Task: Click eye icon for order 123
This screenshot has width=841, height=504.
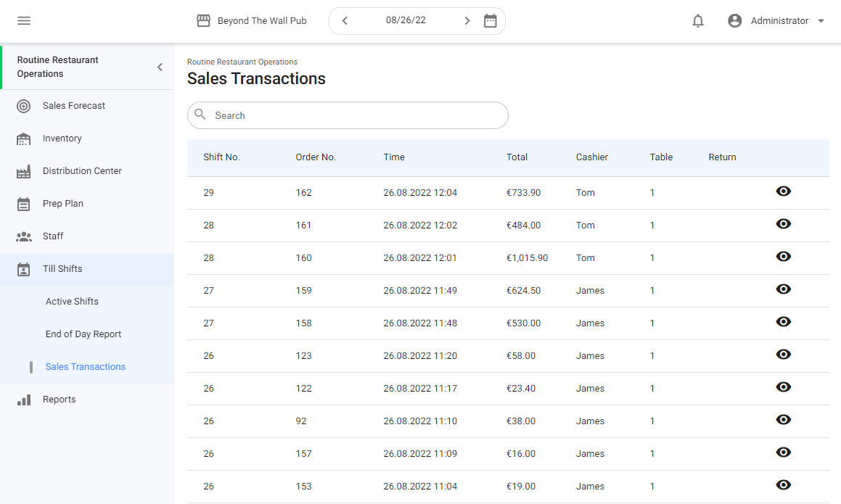Action: coord(783,355)
